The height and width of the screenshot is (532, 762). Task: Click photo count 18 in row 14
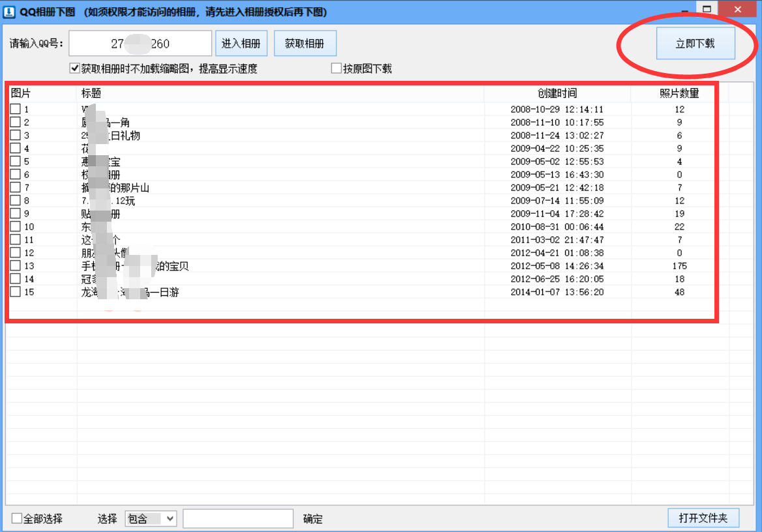click(679, 279)
